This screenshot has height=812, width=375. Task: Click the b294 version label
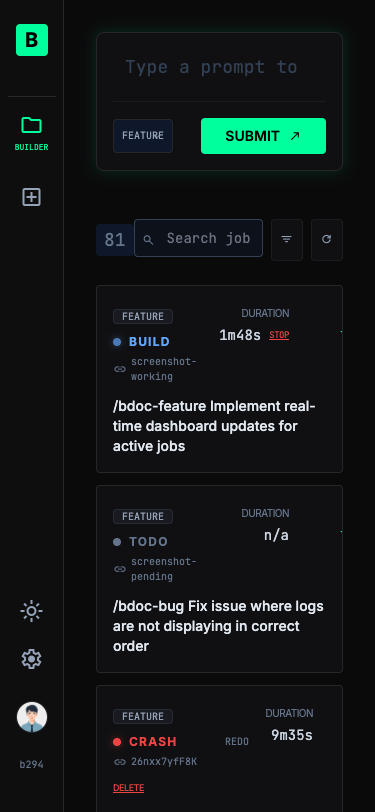32,764
